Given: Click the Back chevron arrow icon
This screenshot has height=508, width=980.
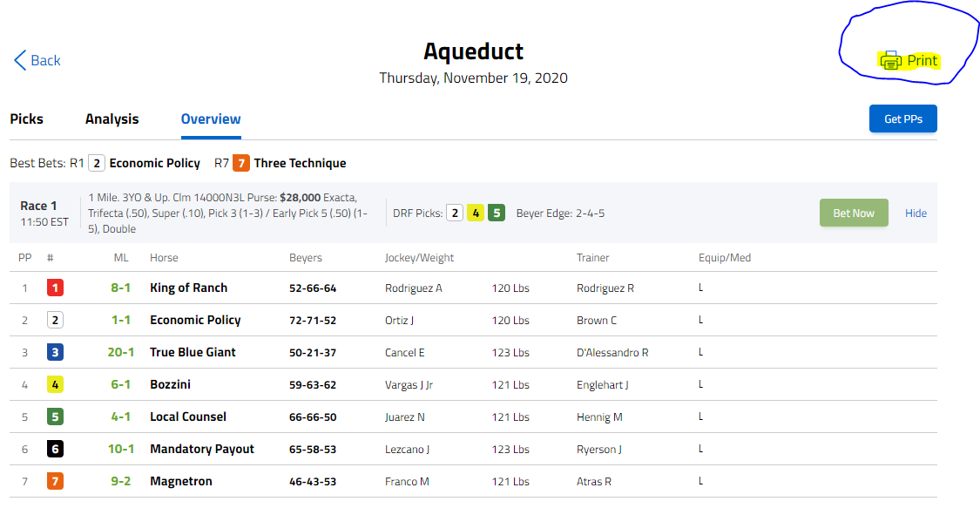Looking at the screenshot, I should 20,60.
